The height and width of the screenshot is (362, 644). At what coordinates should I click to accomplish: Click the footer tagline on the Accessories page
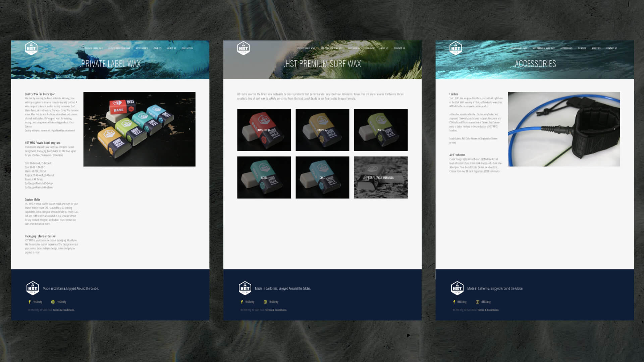pos(495,289)
